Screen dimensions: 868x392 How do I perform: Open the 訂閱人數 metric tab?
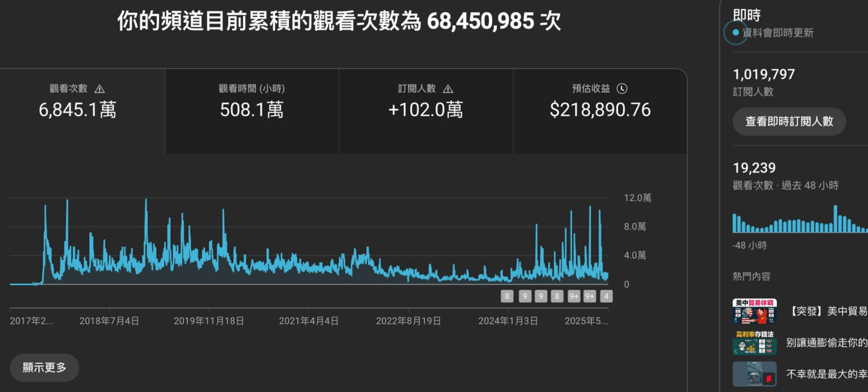(426, 112)
